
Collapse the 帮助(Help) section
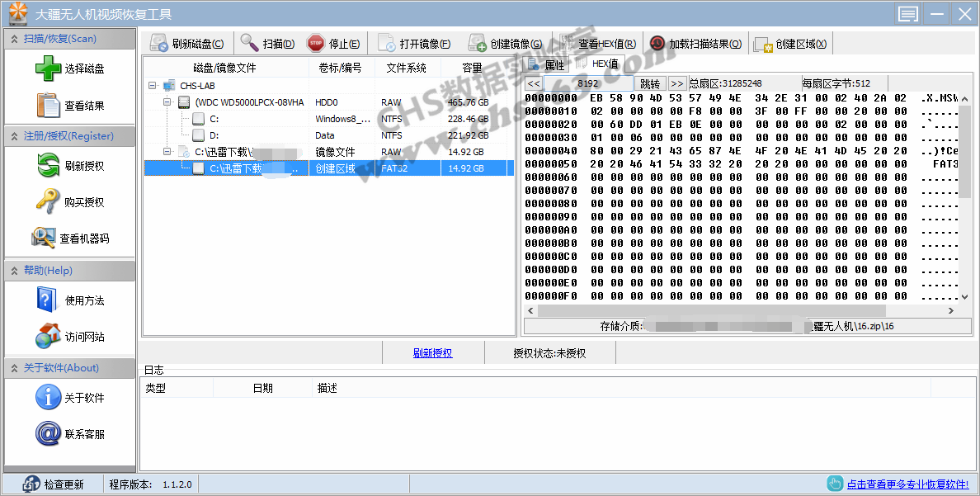pos(14,270)
